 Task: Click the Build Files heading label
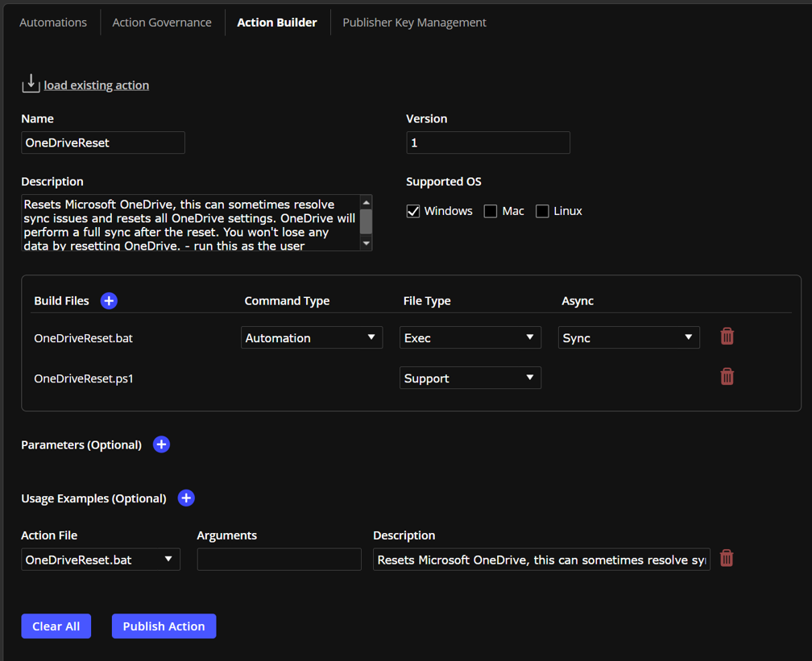coord(61,301)
